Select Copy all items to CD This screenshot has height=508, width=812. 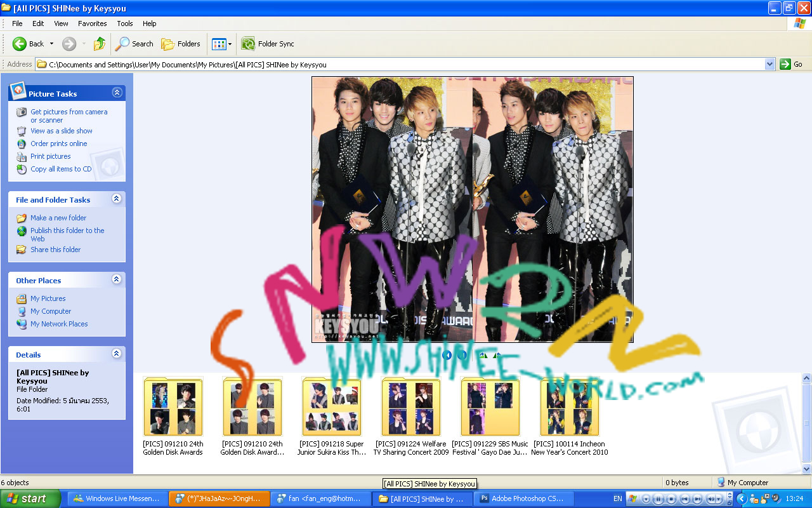pyautogui.click(x=61, y=169)
